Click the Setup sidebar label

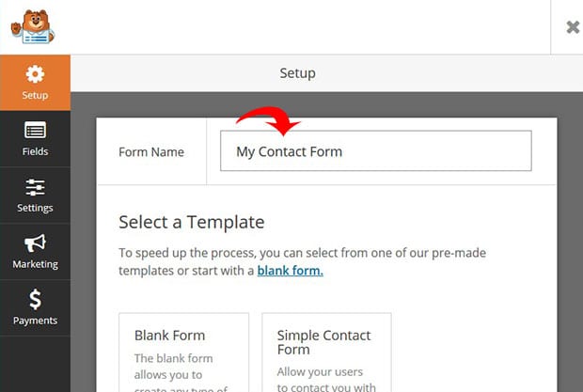(x=35, y=95)
